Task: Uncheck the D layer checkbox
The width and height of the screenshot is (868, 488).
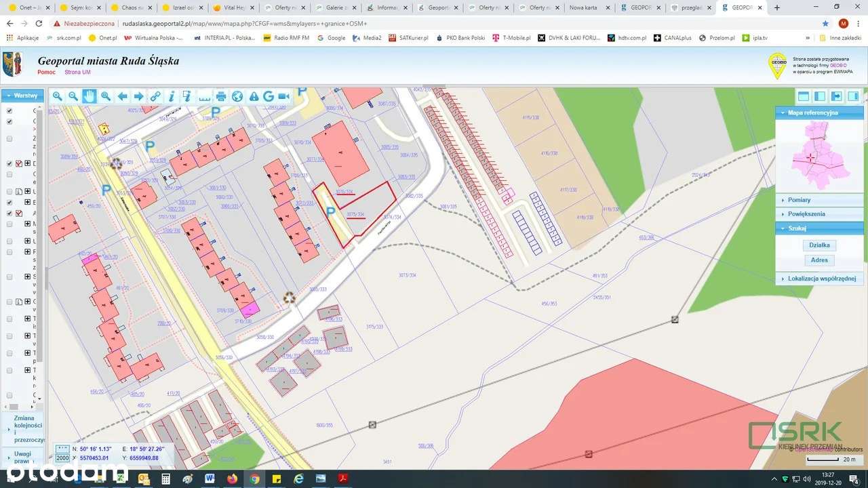Action: coord(9,163)
